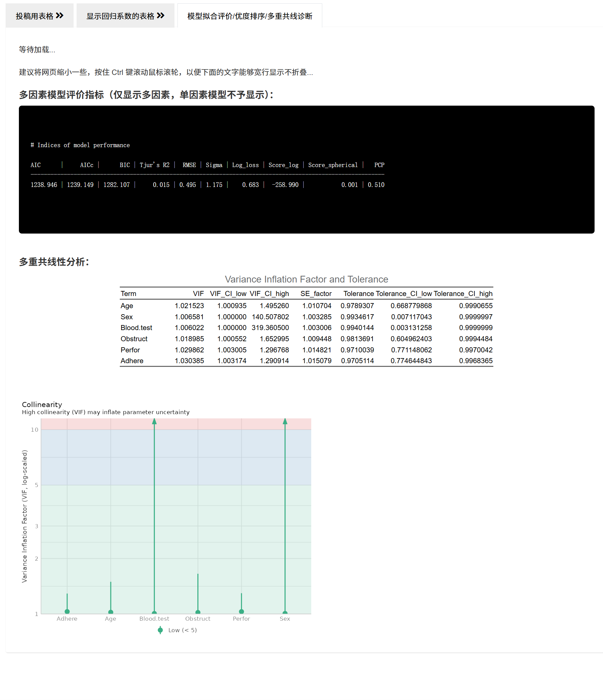
Task: Switch to 显示回归系数的表格 tab
Action: point(125,16)
